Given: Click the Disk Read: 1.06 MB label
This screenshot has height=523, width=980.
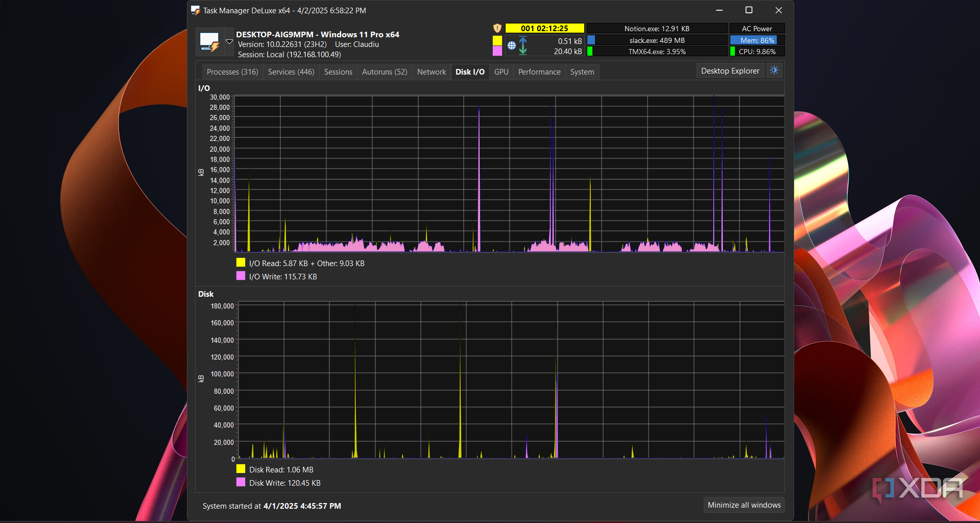Looking at the screenshot, I should click(281, 470).
